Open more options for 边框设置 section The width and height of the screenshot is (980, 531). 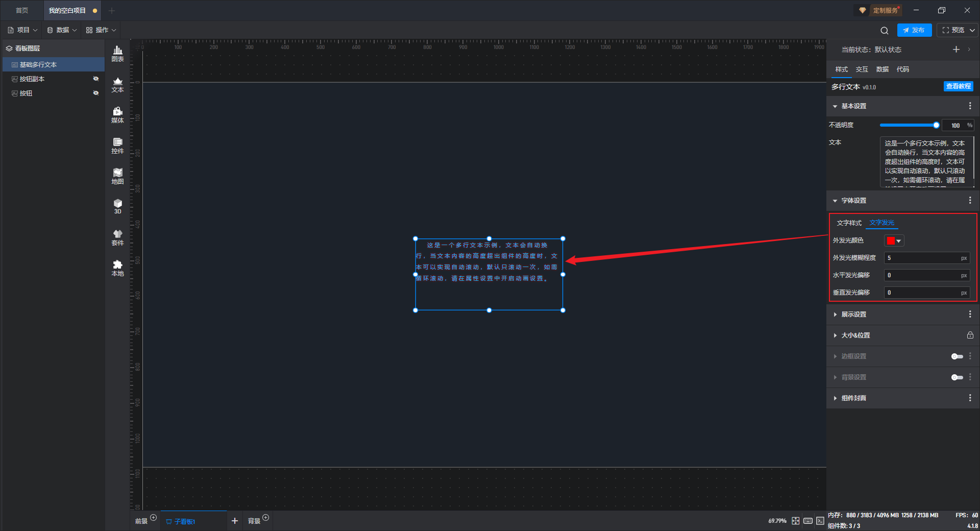tap(970, 356)
